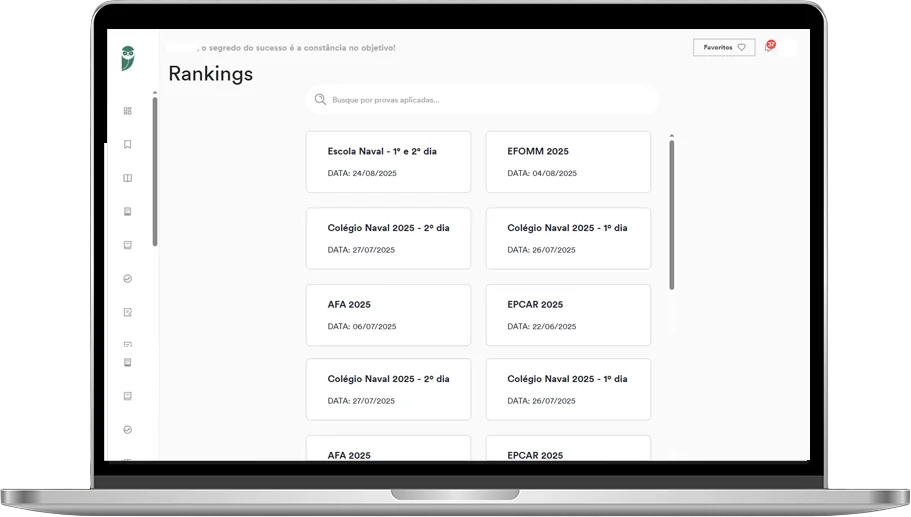Open Escola Naval - 1º e 2º dia ranking
Screen dimensions: 911x517
coord(388,161)
